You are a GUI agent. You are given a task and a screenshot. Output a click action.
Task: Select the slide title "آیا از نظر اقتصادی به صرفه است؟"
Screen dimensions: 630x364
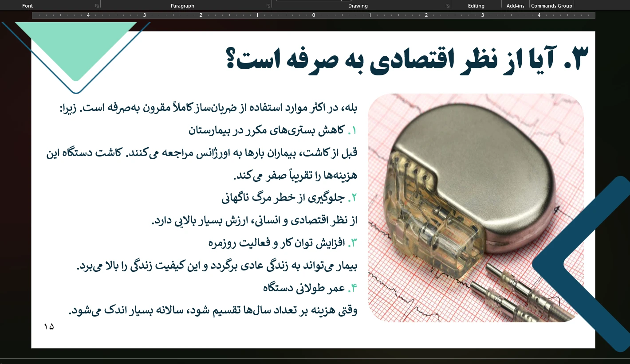(408, 60)
